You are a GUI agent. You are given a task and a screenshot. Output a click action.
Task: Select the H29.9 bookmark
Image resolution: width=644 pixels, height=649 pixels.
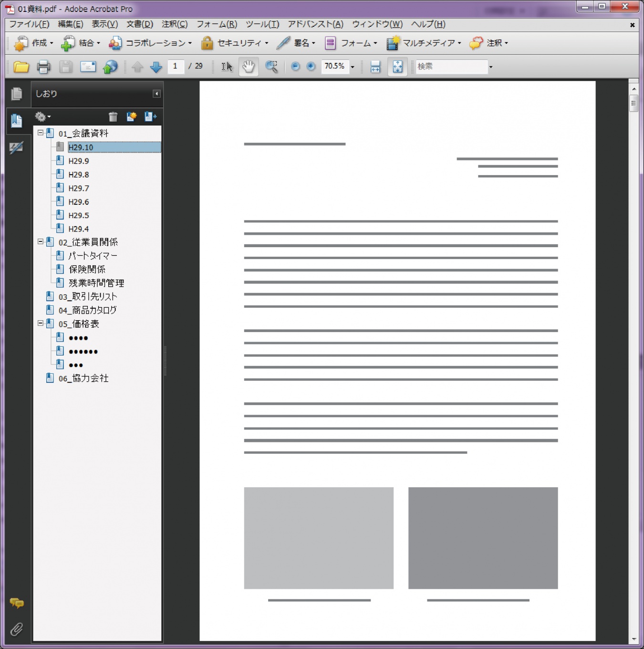pos(79,161)
